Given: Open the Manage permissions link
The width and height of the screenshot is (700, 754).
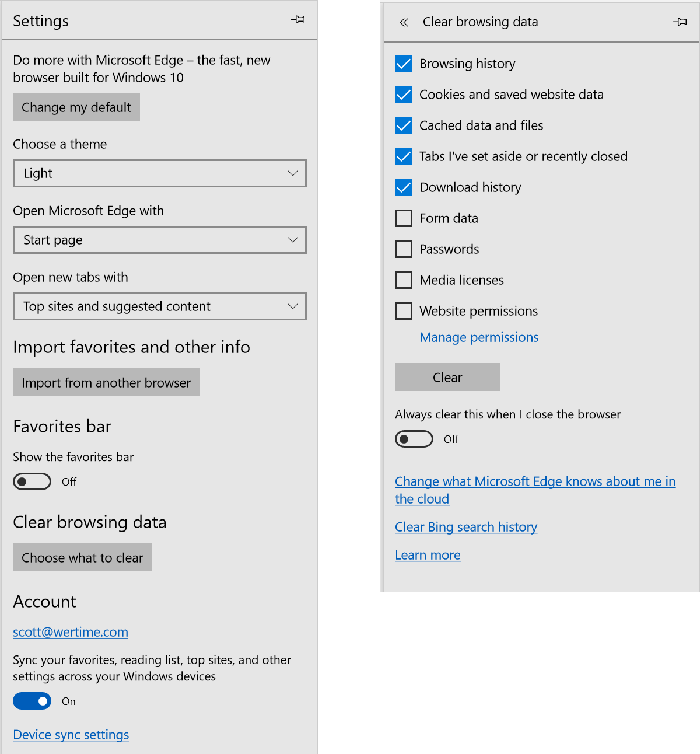Looking at the screenshot, I should coord(479,337).
